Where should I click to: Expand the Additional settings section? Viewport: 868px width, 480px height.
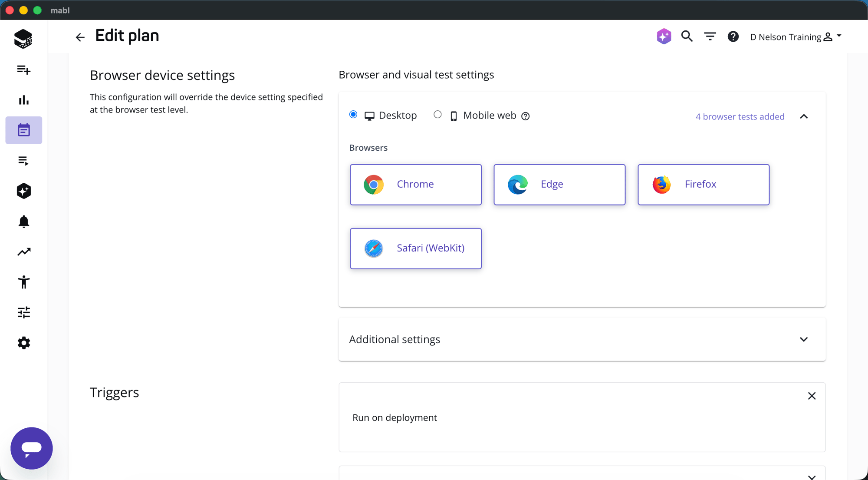coord(804,339)
